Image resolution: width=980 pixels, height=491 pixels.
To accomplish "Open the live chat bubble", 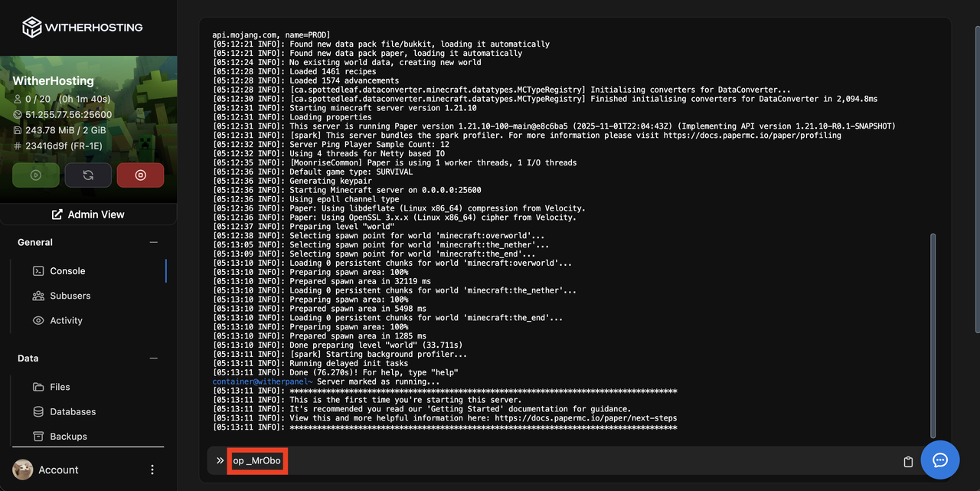I will click(x=940, y=460).
